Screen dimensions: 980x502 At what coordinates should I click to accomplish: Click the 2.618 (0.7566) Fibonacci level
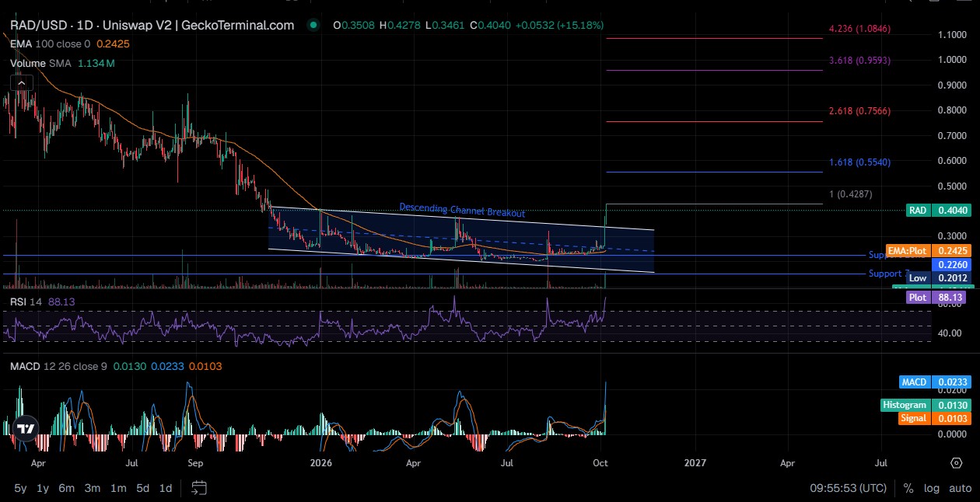[859, 111]
